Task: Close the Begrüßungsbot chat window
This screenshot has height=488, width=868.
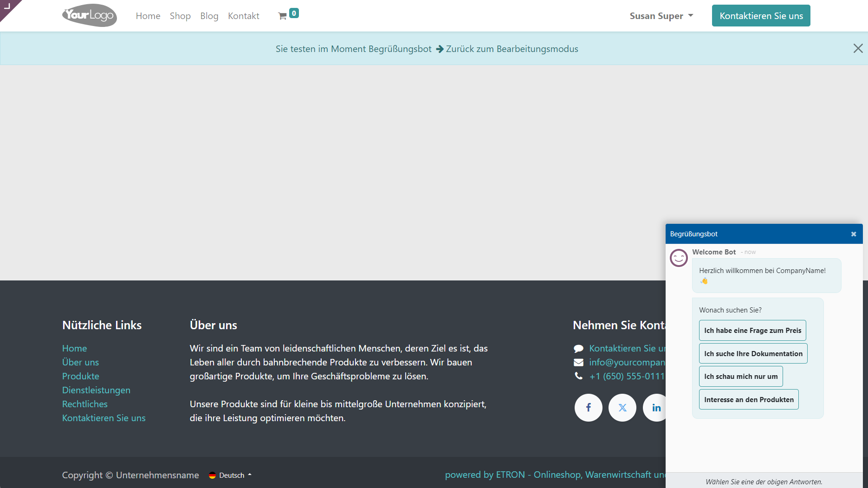Action: click(x=853, y=234)
